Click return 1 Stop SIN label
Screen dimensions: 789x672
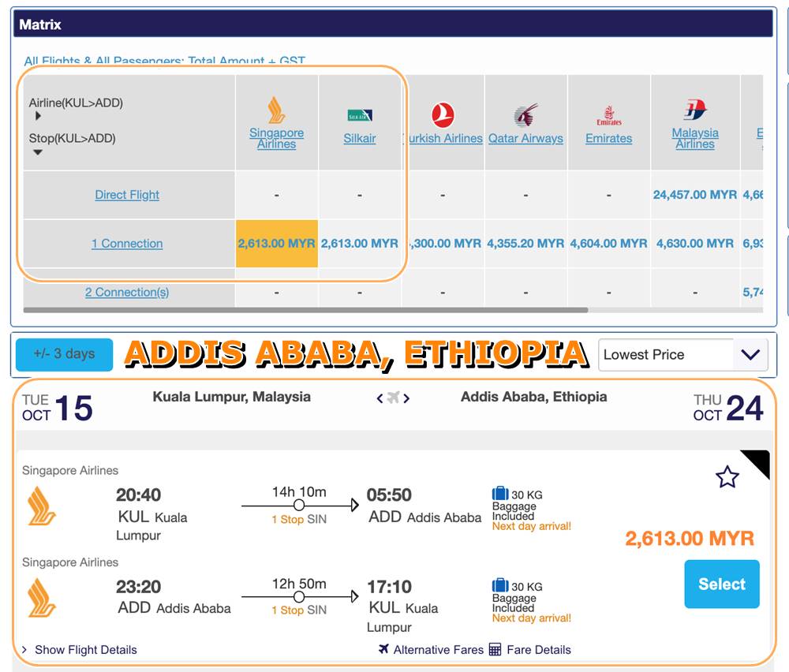(x=299, y=610)
